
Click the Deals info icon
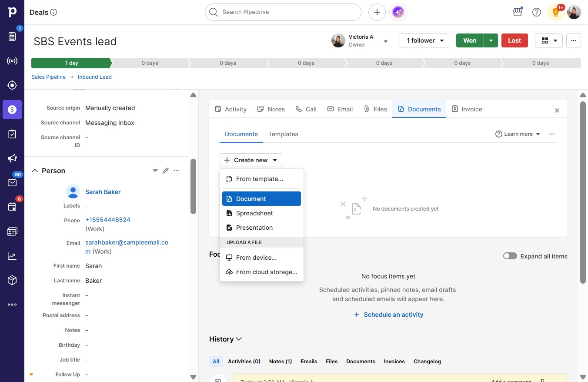54,12
